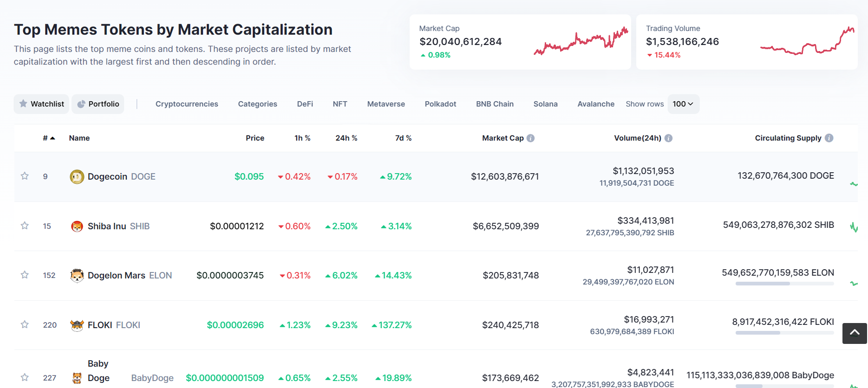
Task: Click the Dogecoin coin logo
Action: pyautogui.click(x=77, y=177)
